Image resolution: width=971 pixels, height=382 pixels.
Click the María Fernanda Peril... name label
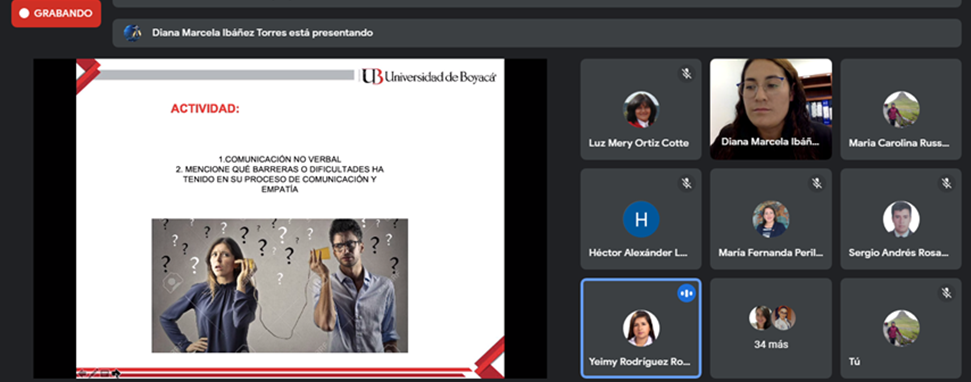pyautogui.click(x=771, y=253)
